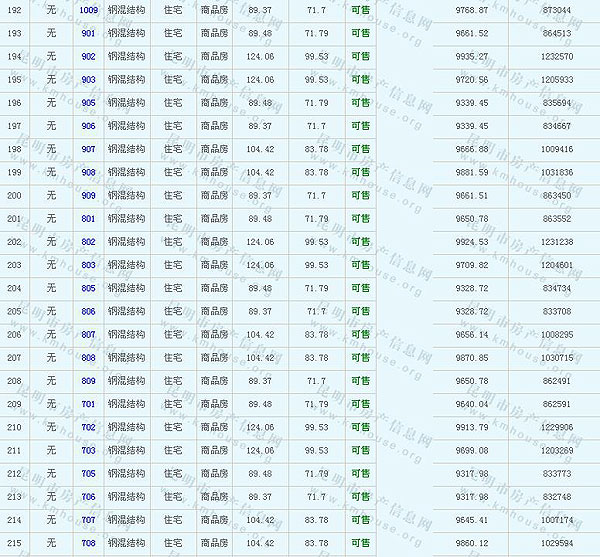Click 钢混结构 cell in row 200
This screenshot has height=557, width=600.
(126, 195)
